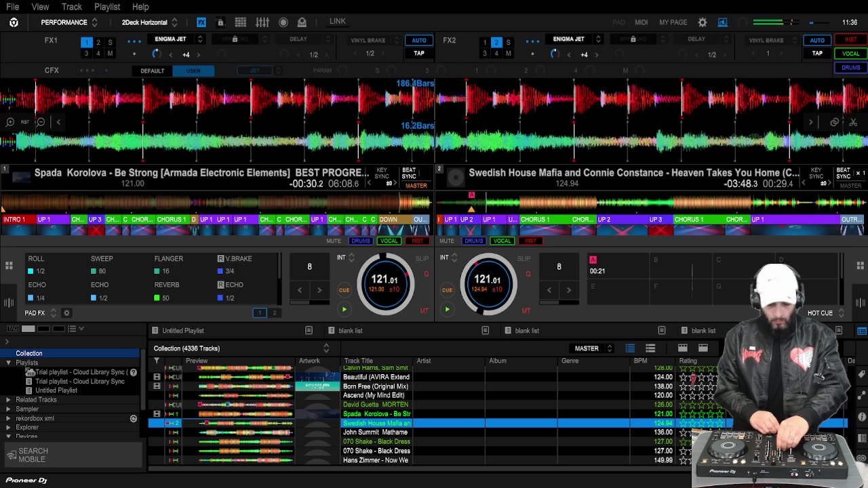Open the MASTER column dropdown
The width and height of the screenshot is (868, 488).
tap(593, 348)
